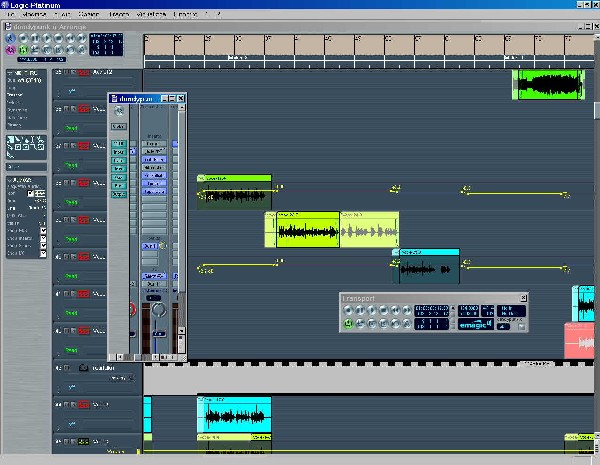Open the ? help menu
This screenshot has width=600, height=465.
click(218, 14)
